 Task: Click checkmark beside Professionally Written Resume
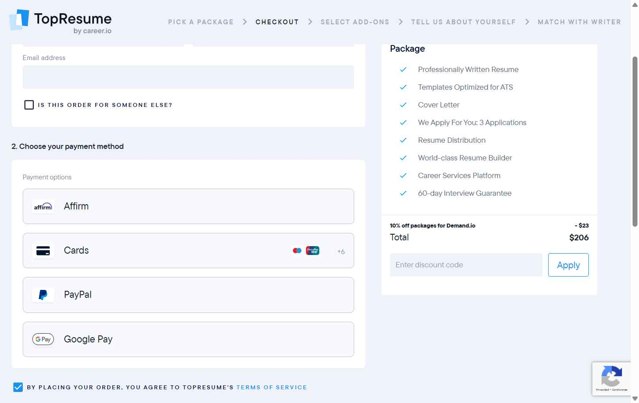[403, 70]
